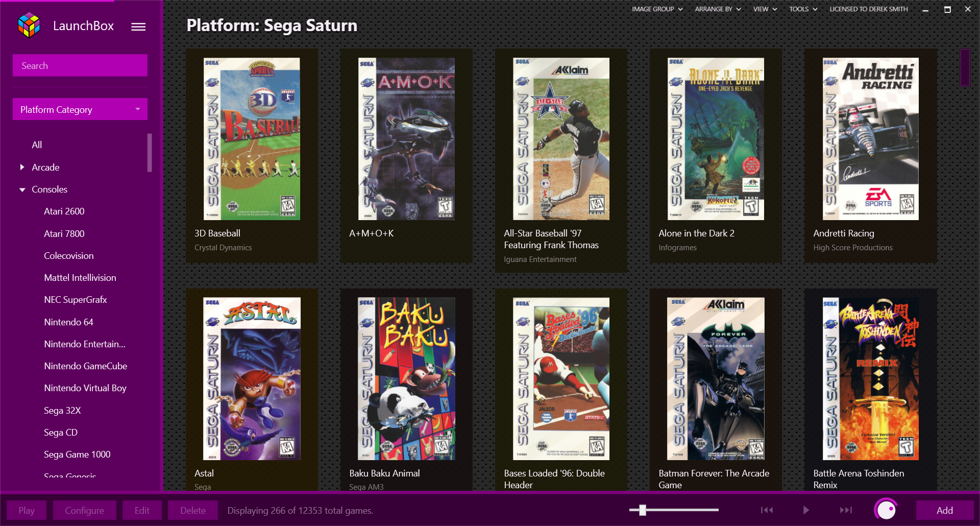
Task: Click the Displaying 266 of 12353 status
Action: coord(300,511)
